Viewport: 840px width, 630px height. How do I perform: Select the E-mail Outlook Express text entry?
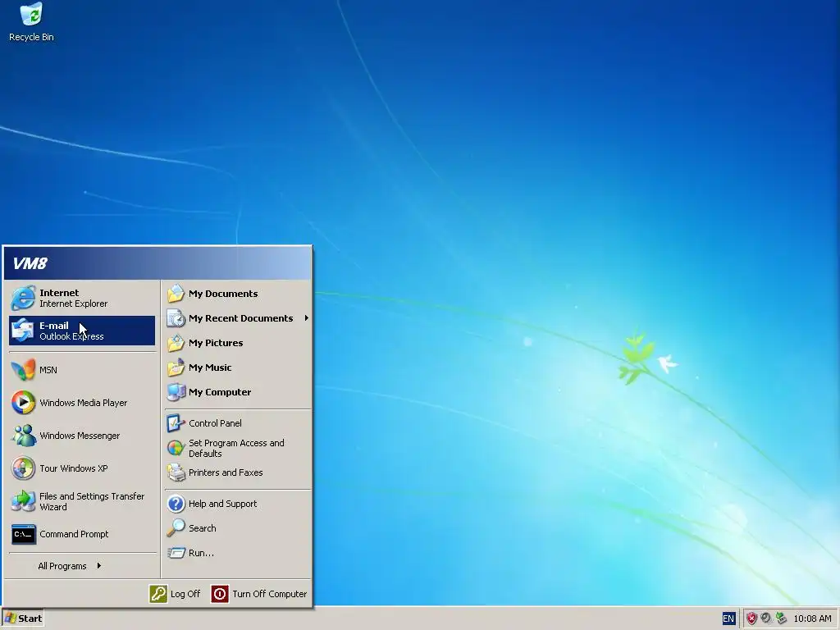coord(72,331)
